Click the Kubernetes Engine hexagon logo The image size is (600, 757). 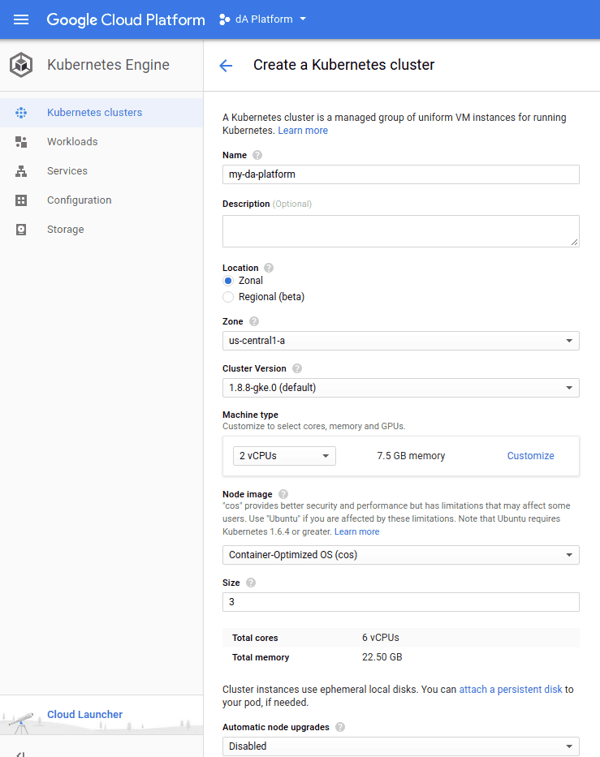click(x=21, y=65)
